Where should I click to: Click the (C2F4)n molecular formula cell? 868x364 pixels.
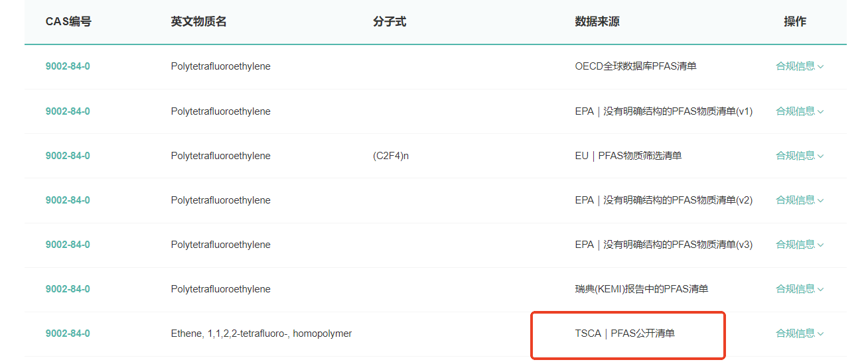391,156
